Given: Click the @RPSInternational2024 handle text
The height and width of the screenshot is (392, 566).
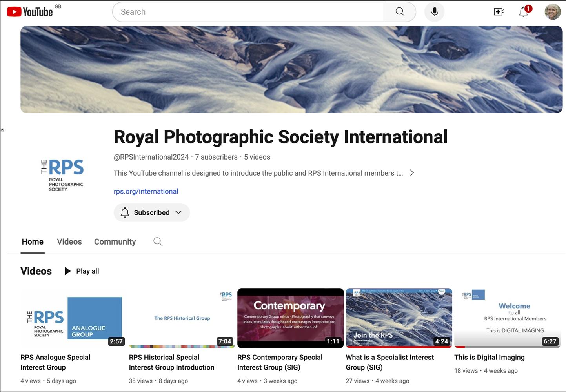Looking at the screenshot, I should [151, 157].
